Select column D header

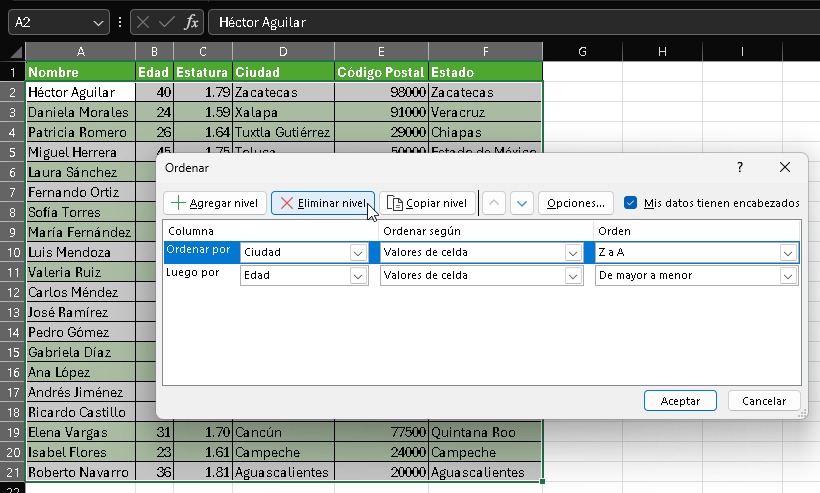tap(283, 51)
